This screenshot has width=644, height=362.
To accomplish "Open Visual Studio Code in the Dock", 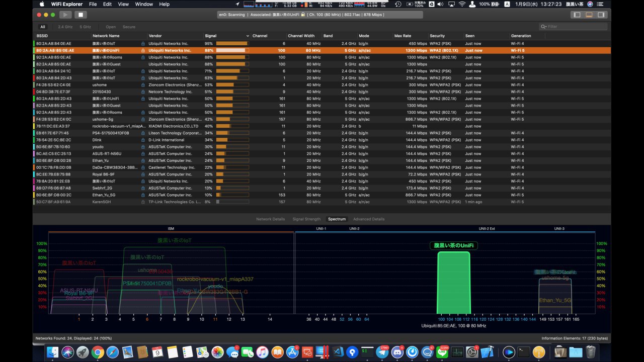I will point(338,352).
